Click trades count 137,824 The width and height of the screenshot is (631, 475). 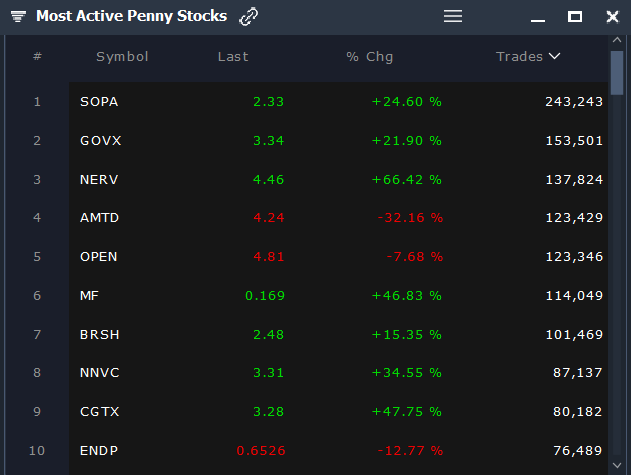pyautogui.click(x=574, y=180)
